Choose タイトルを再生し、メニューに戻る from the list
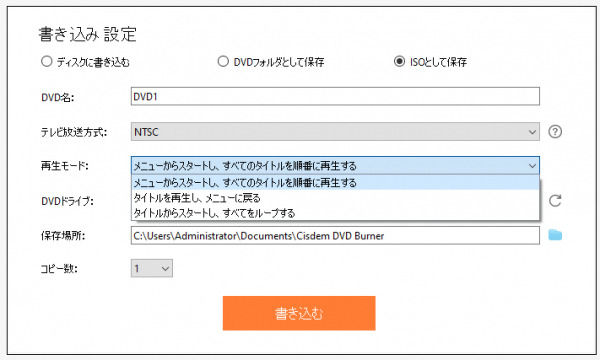 [x=335, y=198]
